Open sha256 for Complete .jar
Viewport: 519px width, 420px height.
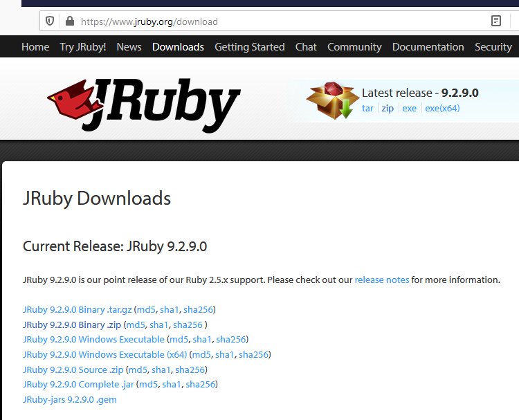(201, 385)
